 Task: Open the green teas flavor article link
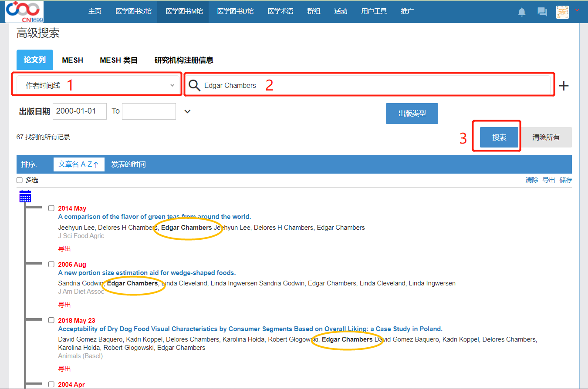(x=154, y=217)
